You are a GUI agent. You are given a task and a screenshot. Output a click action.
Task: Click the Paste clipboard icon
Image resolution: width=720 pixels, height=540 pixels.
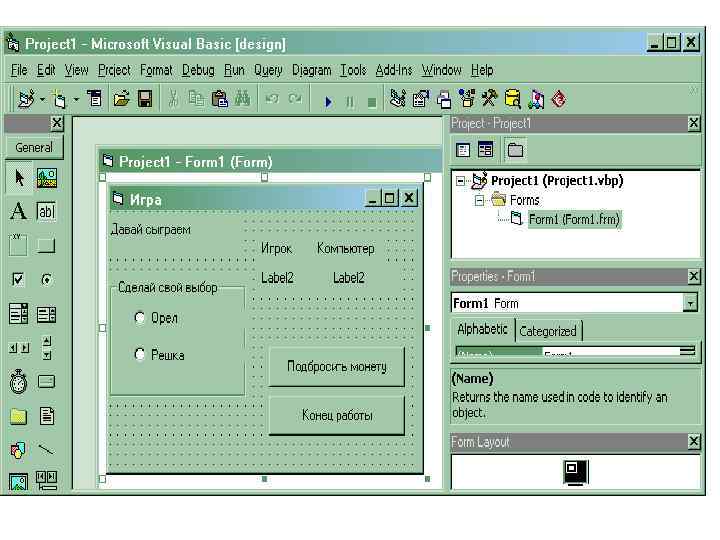click(x=220, y=99)
